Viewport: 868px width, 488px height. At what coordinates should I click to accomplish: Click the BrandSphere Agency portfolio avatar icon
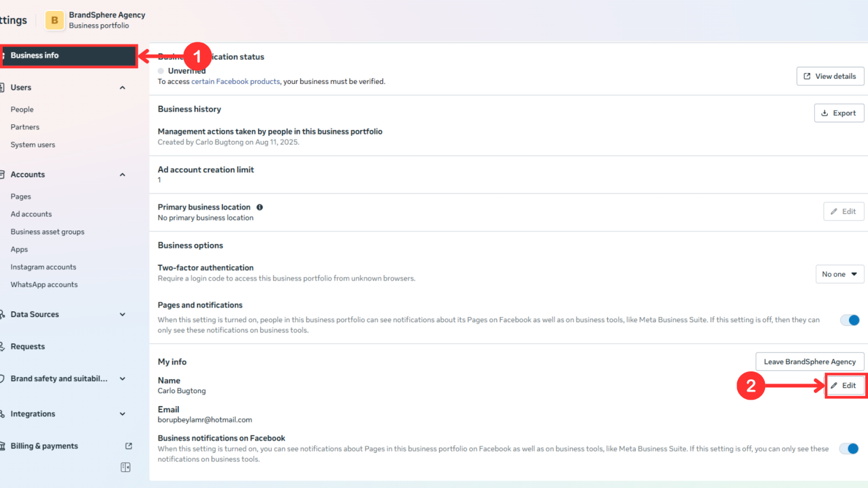click(54, 20)
